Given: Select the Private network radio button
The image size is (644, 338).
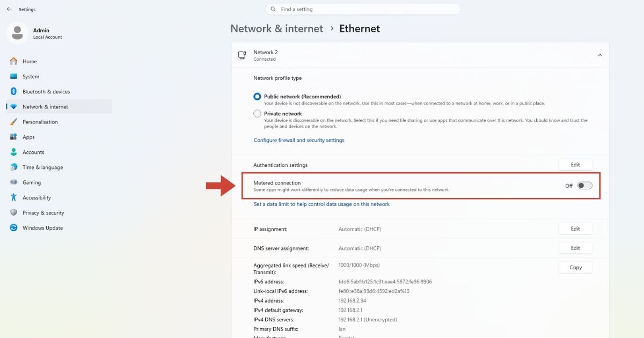Looking at the screenshot, I should (x=257, y=114).
